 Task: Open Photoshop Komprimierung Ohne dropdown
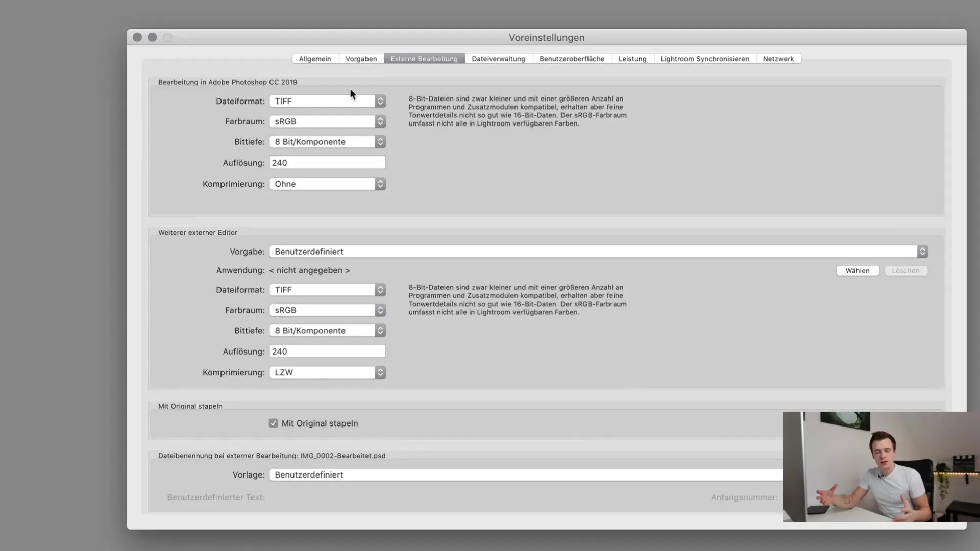[x=327, y=184]
